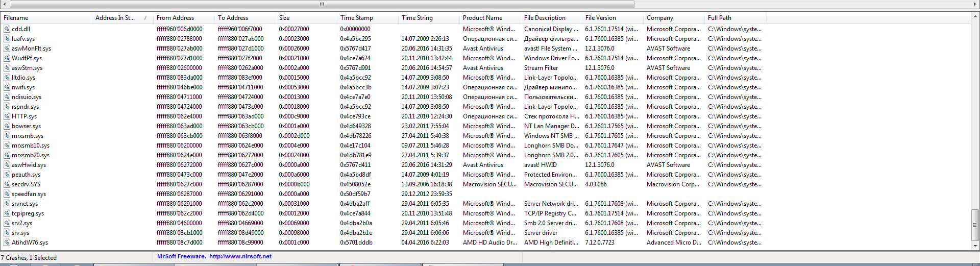Click the 'NirSoft Freeware.' status bar text
Image resolution: width=980 pixels, height=266 pixels.
182,257
